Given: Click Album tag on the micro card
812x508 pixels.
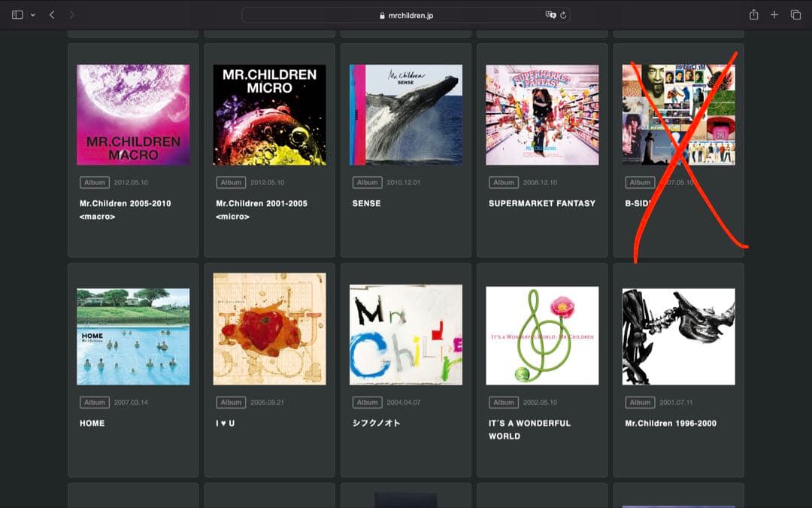Looking at the screenshot, I should point(231,182).
